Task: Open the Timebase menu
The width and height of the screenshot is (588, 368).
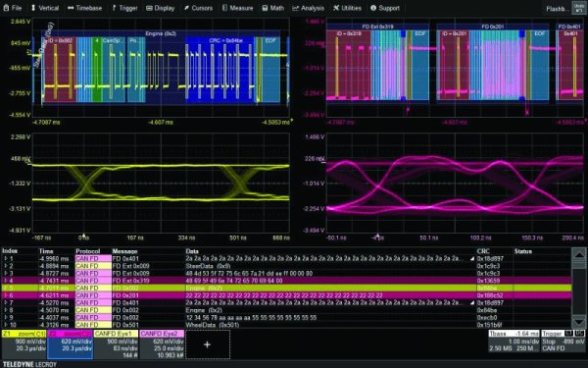Action: click(x=84, y=8)
